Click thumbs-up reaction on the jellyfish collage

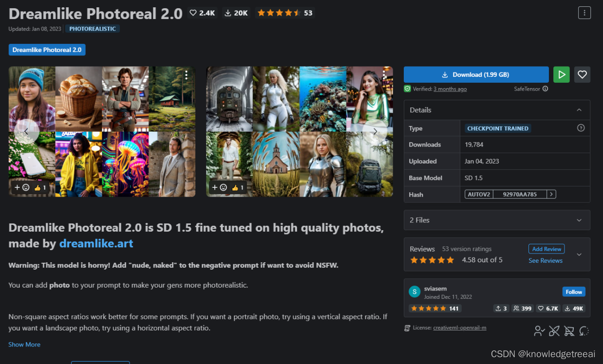[x=40, y=187]
